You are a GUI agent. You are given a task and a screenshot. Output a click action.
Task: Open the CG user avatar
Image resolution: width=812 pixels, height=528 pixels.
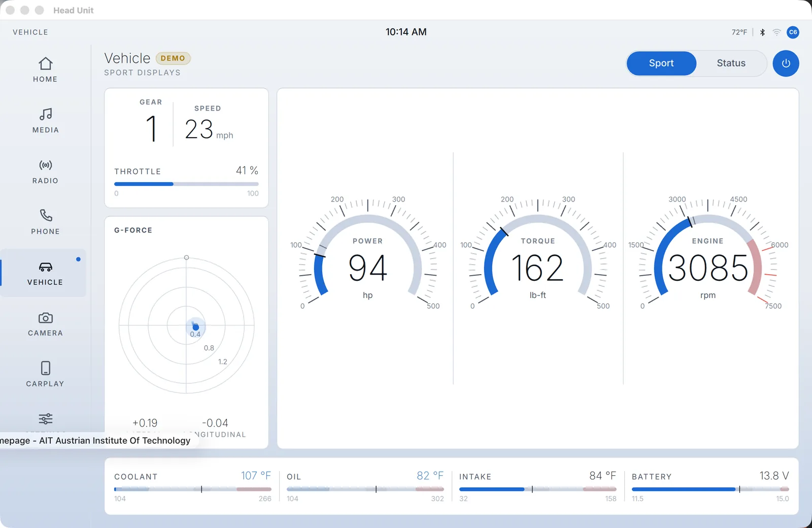tap(793, 32)
